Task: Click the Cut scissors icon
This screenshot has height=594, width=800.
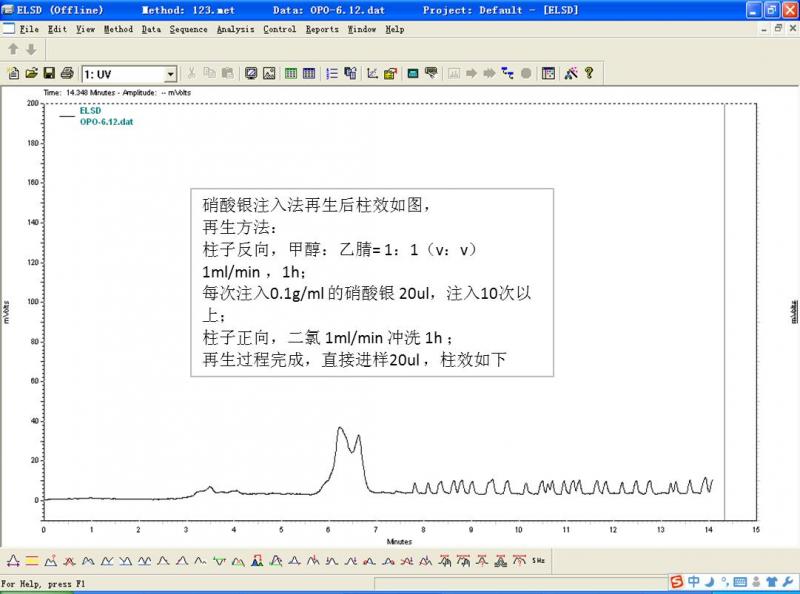Action: pyautogui.click(x=191, y=73)
